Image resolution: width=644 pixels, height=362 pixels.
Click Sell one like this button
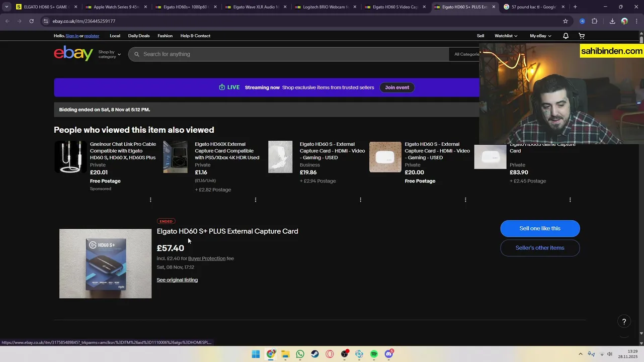(540, 228)
